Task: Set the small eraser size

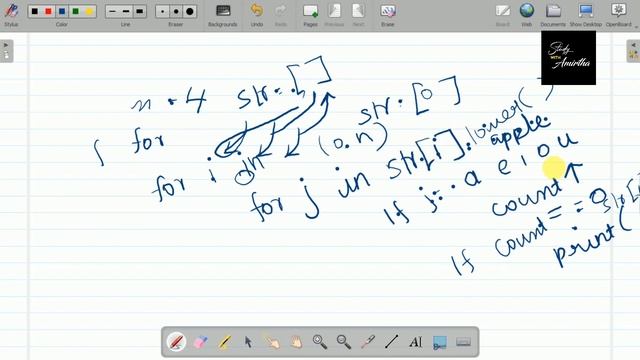Action: tap(162, 11)
